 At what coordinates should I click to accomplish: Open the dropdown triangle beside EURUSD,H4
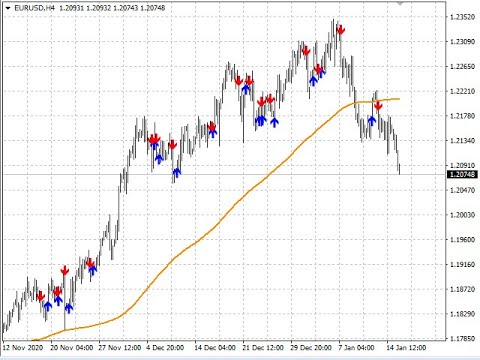tap(8, 8)
